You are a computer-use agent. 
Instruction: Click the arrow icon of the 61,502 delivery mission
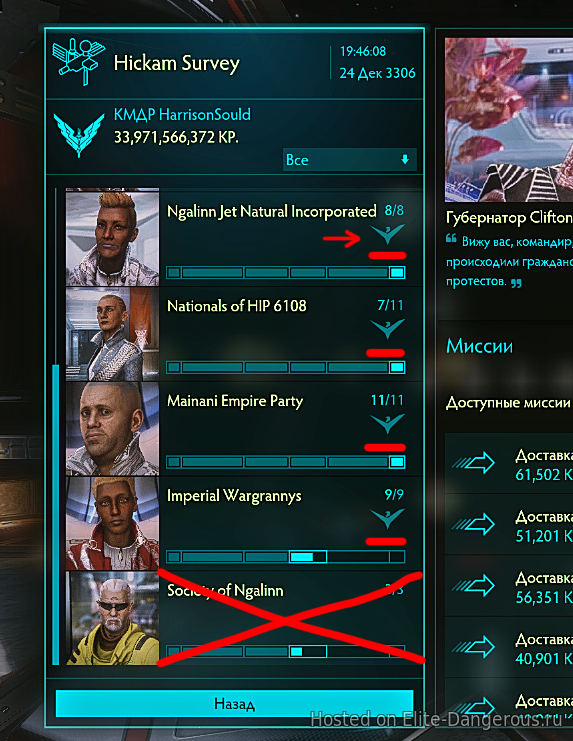coord(474,463)
